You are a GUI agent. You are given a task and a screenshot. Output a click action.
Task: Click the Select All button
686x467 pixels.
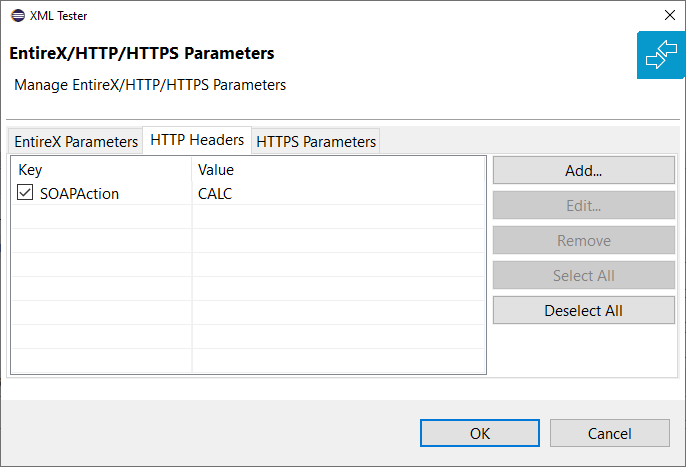click(x=584, y=275)
